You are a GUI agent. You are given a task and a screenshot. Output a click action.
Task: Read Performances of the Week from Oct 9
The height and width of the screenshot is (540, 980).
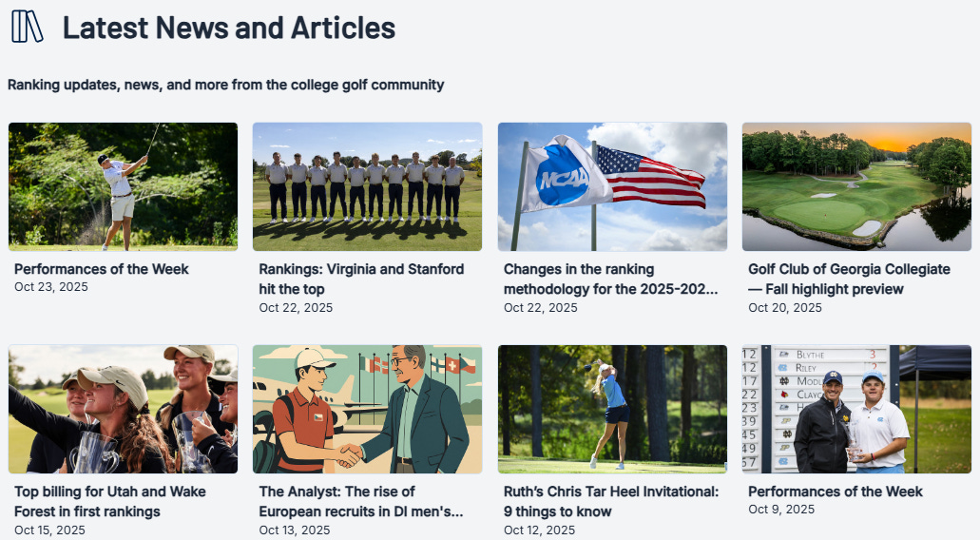coord(836,492)
